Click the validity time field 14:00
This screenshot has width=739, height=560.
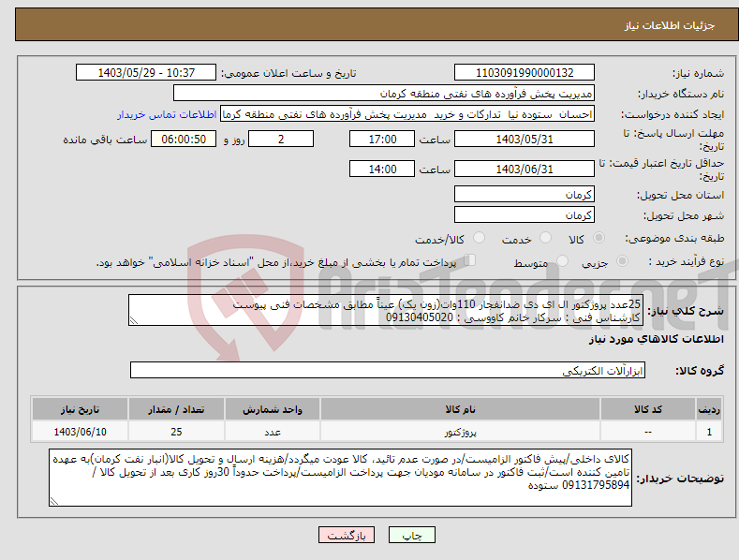click(382, 169)
